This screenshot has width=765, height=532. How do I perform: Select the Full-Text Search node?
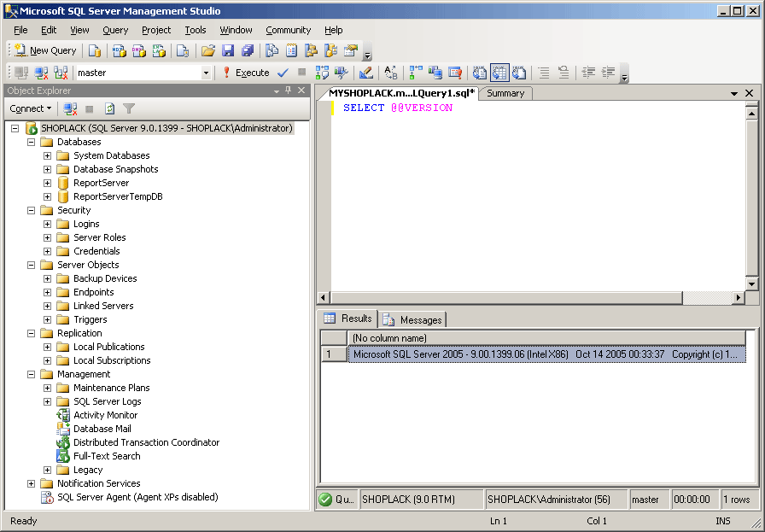tap(107, 456)
